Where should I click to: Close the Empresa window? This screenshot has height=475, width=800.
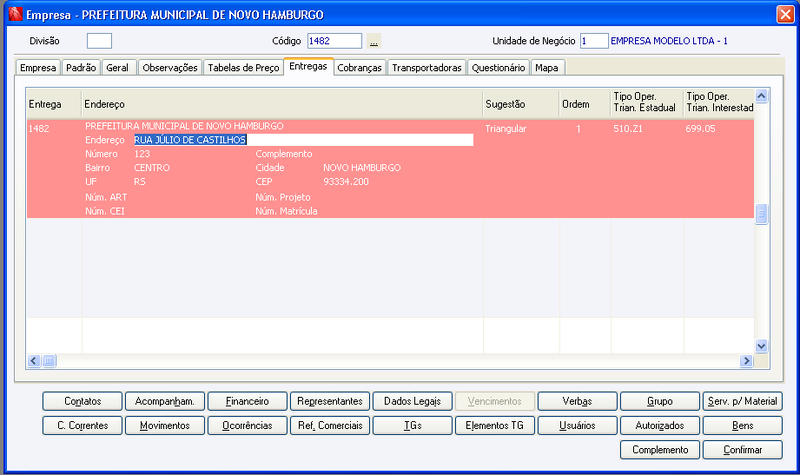click(x=785, y=14)
